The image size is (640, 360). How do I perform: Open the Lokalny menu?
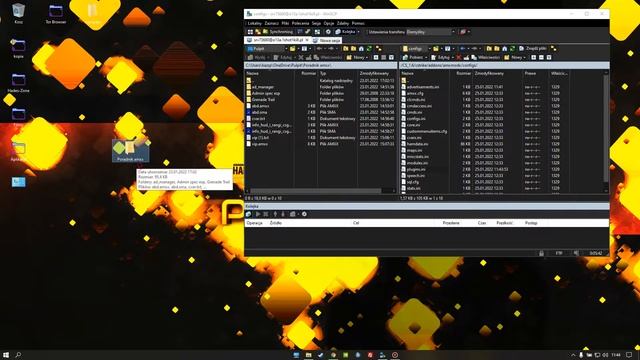coord(255,23)
